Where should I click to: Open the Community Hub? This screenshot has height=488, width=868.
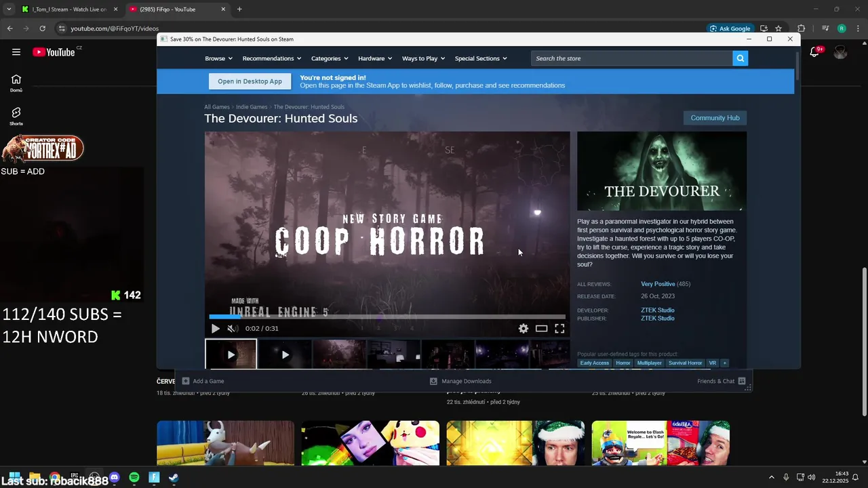[715, 118]
